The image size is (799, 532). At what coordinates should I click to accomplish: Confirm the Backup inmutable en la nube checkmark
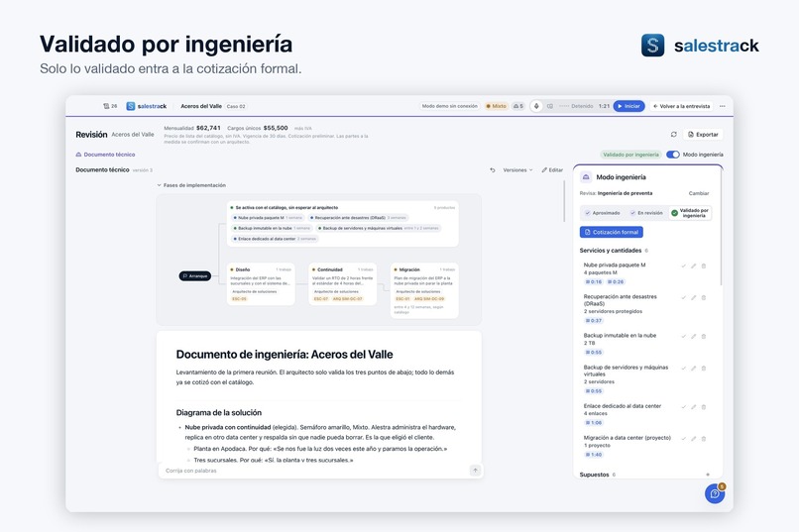683,337
